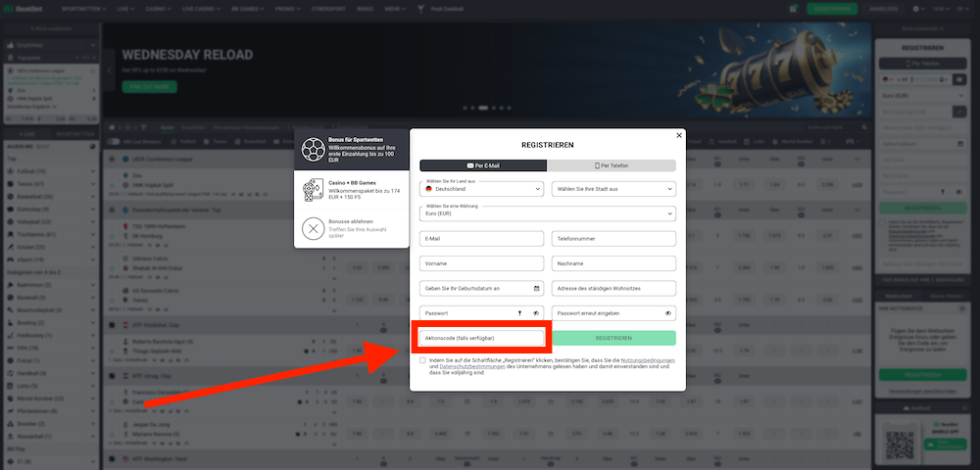Viewport: 980px width, 470px height.
Task: Open calendar icon in Geburtsdatum field
Action: pos(536,289)
